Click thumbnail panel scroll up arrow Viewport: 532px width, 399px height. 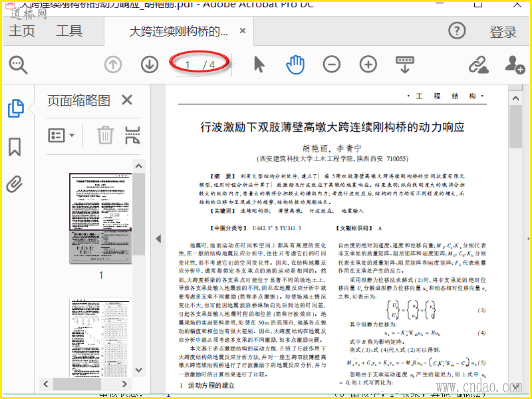coord(138,166)
